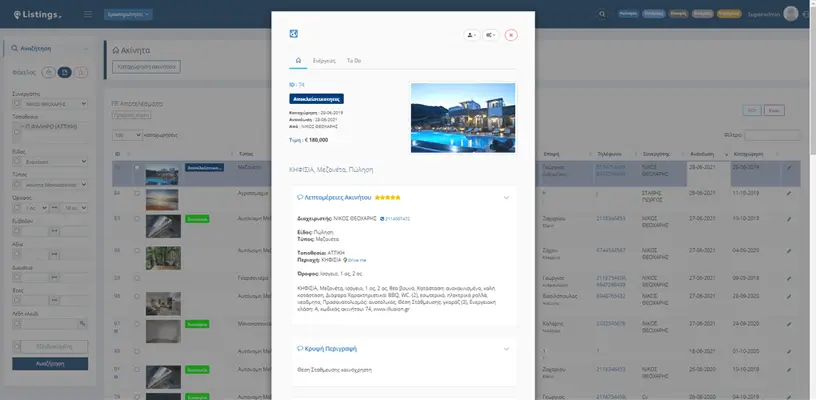Click the five-star rating in the modal
Screen dimensions: 816x400
(x=387, y=198)
